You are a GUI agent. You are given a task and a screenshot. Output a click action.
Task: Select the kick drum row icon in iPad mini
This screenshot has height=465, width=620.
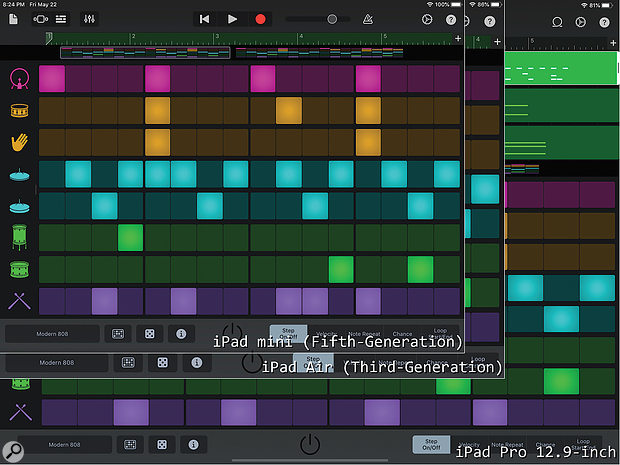(19, 79)
